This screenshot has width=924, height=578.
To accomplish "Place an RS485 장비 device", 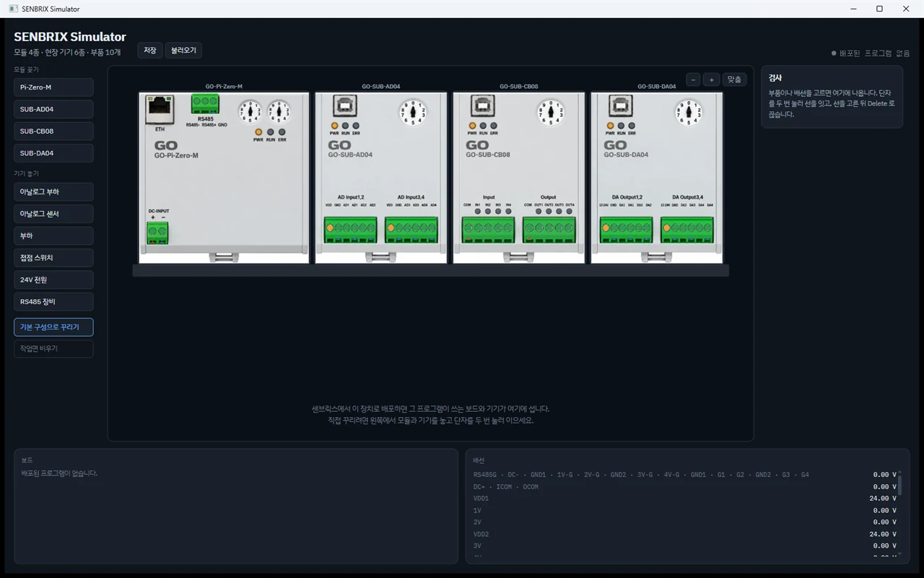I will [53, 302].
